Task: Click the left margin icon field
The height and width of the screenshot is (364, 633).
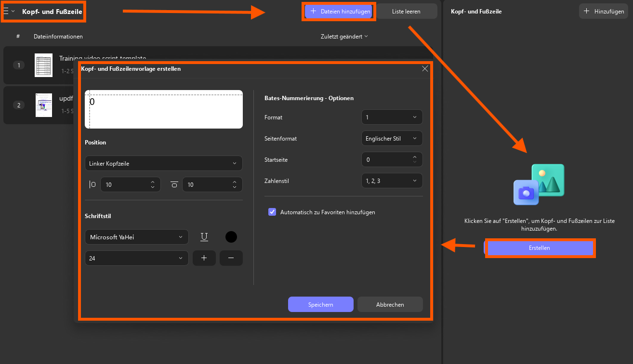Action: (x=130, y=184)
